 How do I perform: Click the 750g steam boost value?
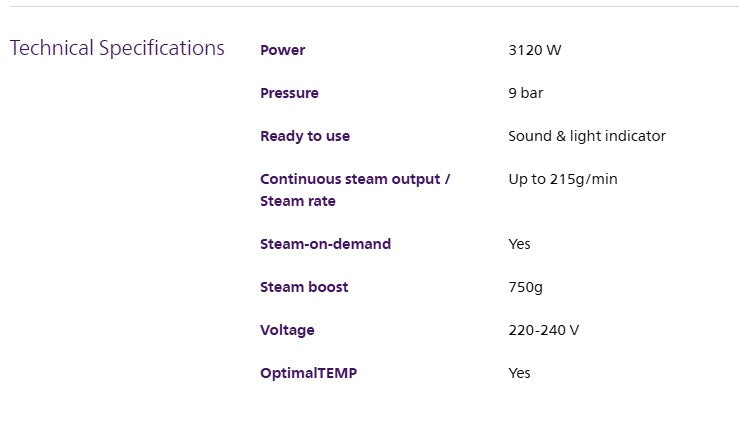click(x=526, y=287)
